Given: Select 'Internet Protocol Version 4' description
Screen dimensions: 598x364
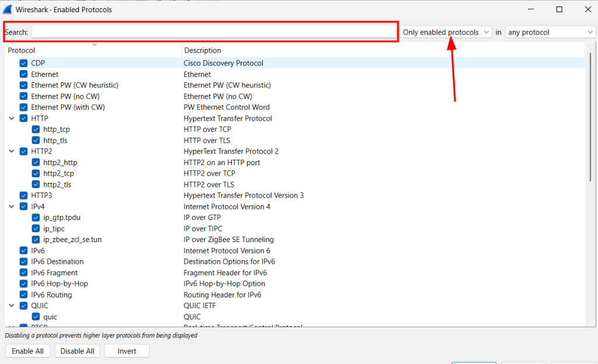Looking at the screenshot, I should 227,206.
